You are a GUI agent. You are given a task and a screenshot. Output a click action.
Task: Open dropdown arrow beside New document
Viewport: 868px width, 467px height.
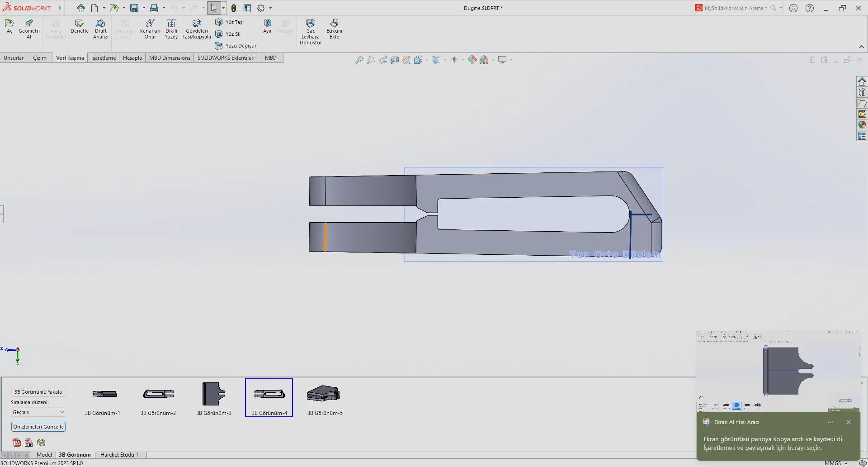[104, 8]
